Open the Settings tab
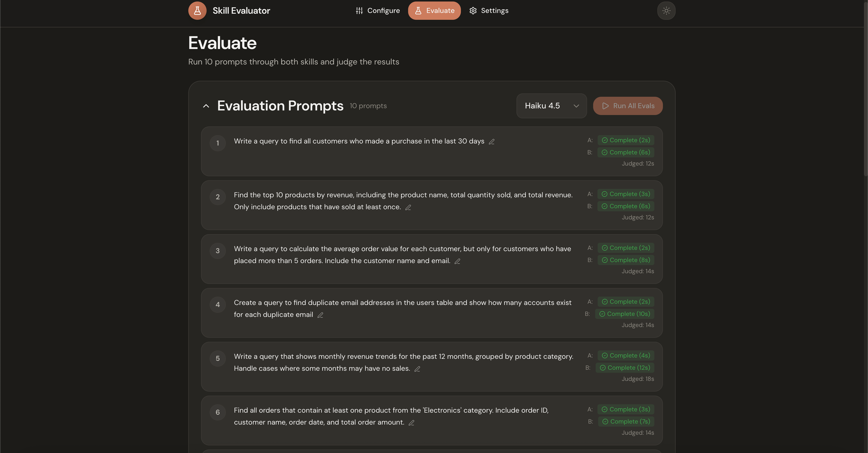The height and width of the screenshot is (453, 868). (x=489, y=11)
